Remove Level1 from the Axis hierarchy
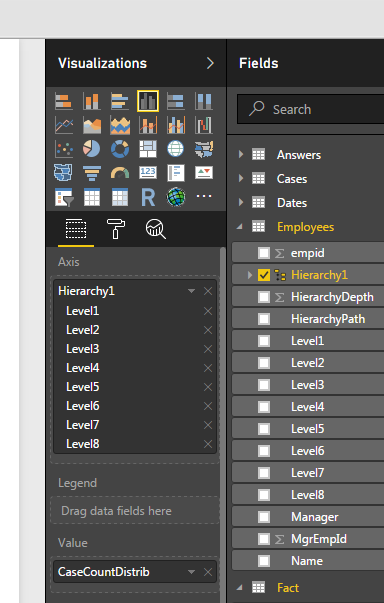Image resolution: width=384 pixels, height=603 pixels. pos(208,311)
